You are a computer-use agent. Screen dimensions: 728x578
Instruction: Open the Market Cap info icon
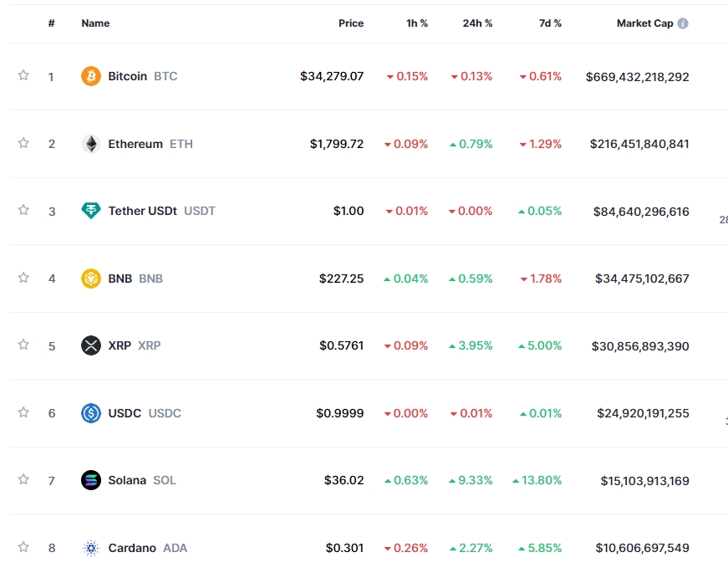683,23
